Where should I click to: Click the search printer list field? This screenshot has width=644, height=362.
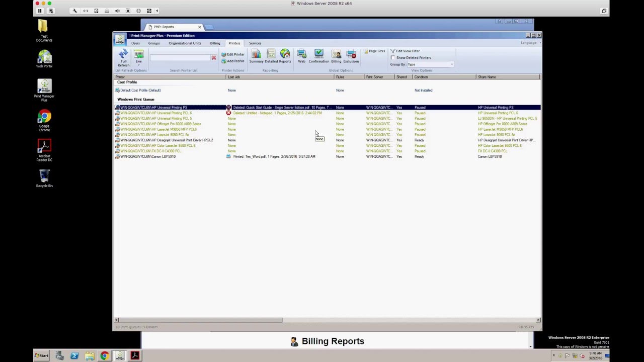coord(180,58)
